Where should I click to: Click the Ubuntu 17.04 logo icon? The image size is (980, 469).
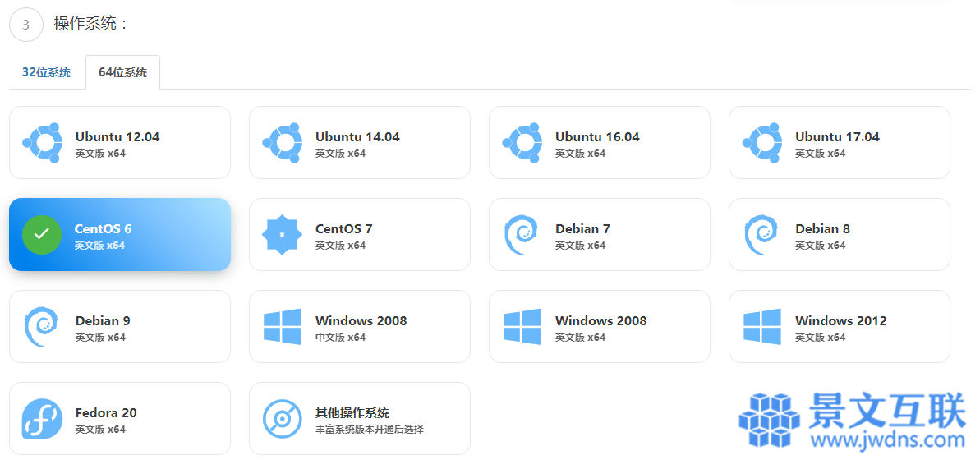(x=762, y=143)
